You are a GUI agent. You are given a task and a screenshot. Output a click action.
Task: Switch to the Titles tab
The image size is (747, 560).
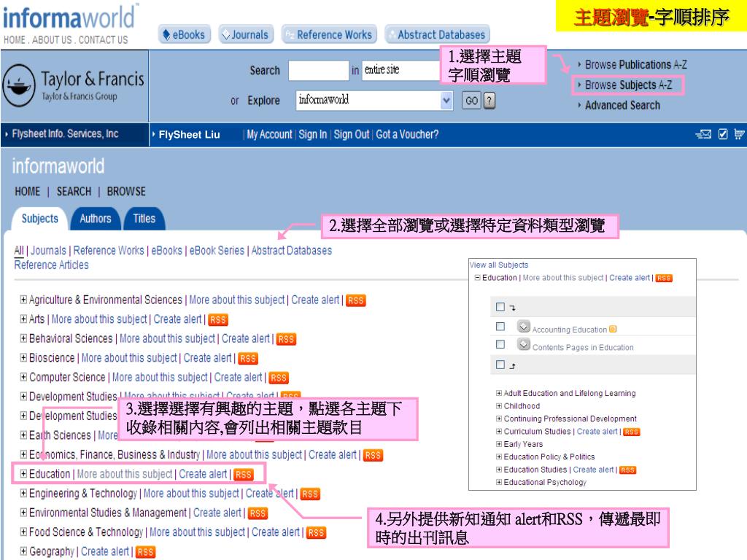[x=144, y=219]
